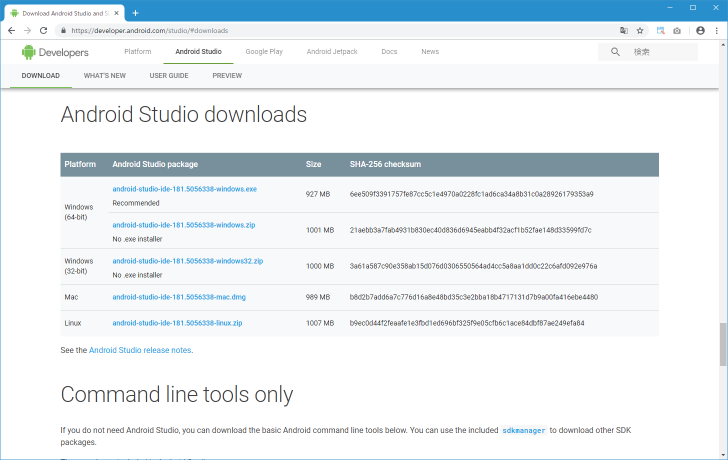Click the scrollbar down arrow

click(x=723, y=455)
